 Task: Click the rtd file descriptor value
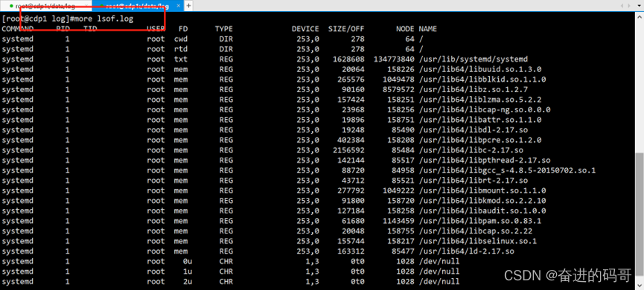point(181,49)
